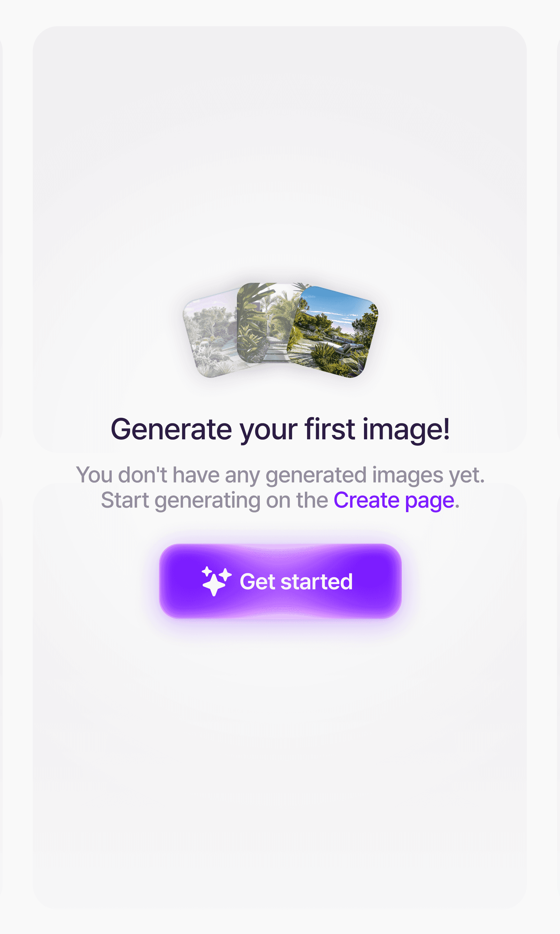Viewport: 560px width, 934px height.
Task: Click the blue sky in the right thumbnail
Action: (340, 302)
